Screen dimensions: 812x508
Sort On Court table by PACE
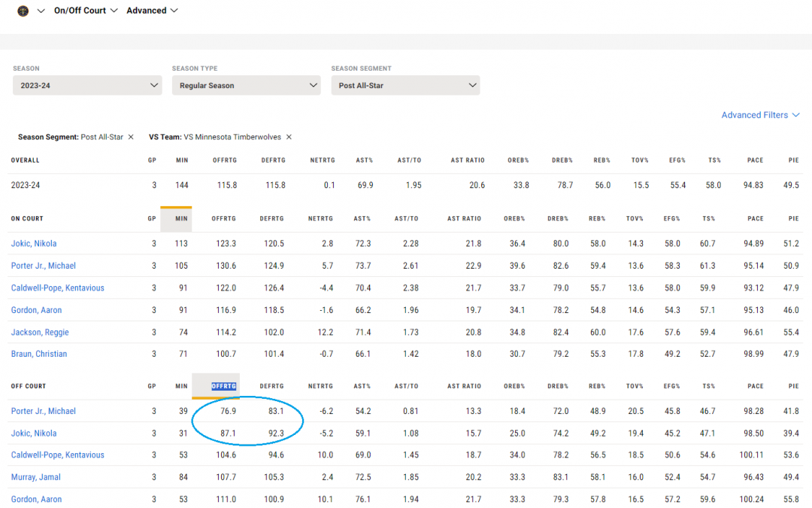756,219
